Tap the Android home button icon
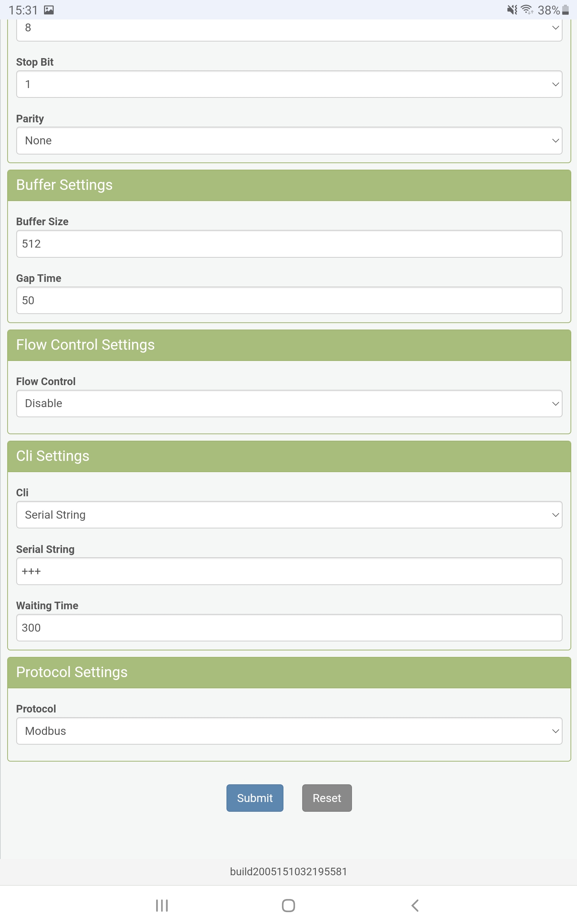Viewport: 577px width, 924px height. pyautogui.click(x=288, y=905)
